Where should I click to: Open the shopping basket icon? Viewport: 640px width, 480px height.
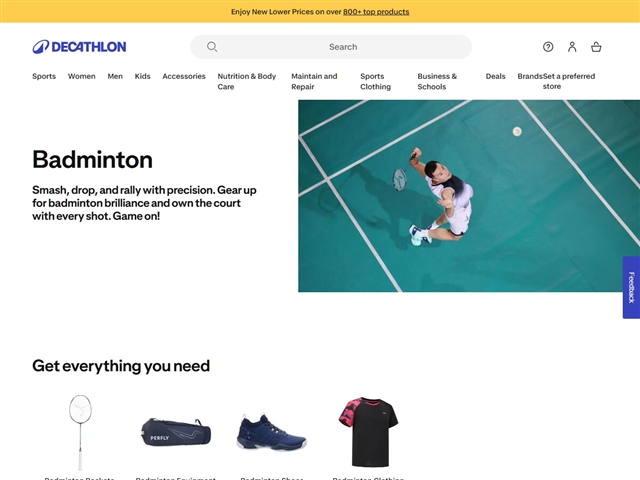(x=596, y=47)
